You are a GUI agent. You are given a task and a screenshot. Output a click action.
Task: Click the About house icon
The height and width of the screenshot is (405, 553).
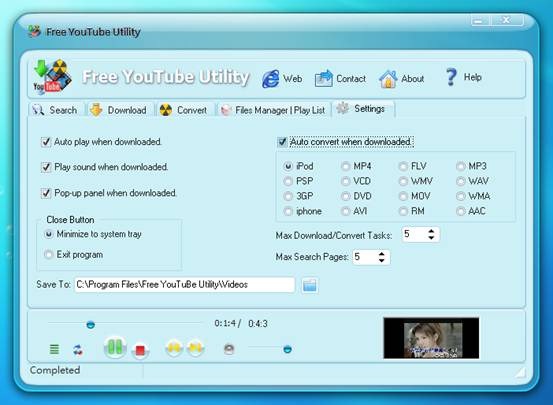(388, 79)
